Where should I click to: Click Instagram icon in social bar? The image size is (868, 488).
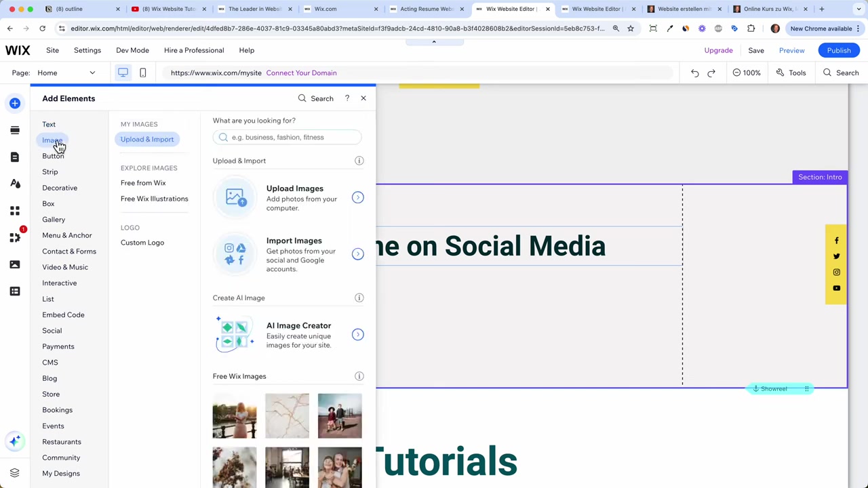click(x=836, y=272)
